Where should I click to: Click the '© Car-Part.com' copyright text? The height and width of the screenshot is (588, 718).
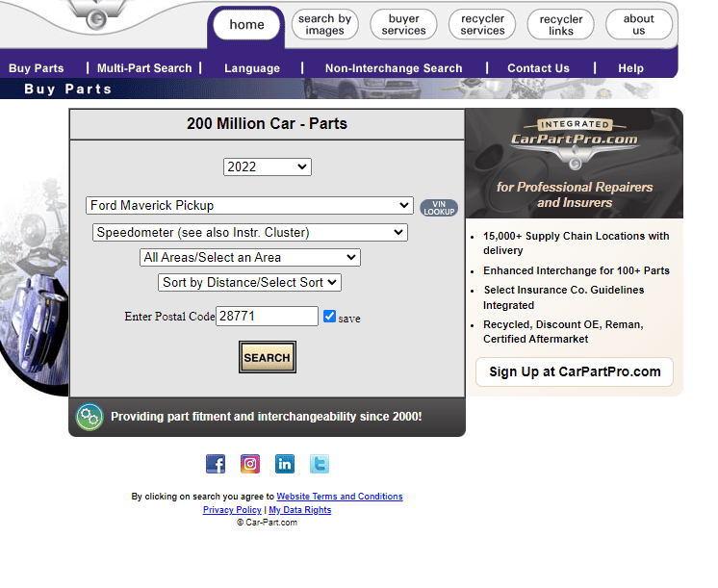tap(267, 523)
